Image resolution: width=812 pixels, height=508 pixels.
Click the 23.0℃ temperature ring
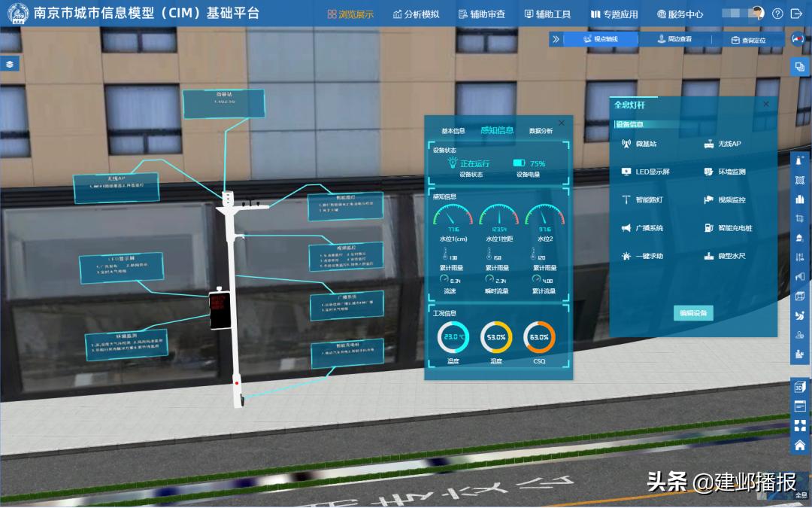(453, 337)
